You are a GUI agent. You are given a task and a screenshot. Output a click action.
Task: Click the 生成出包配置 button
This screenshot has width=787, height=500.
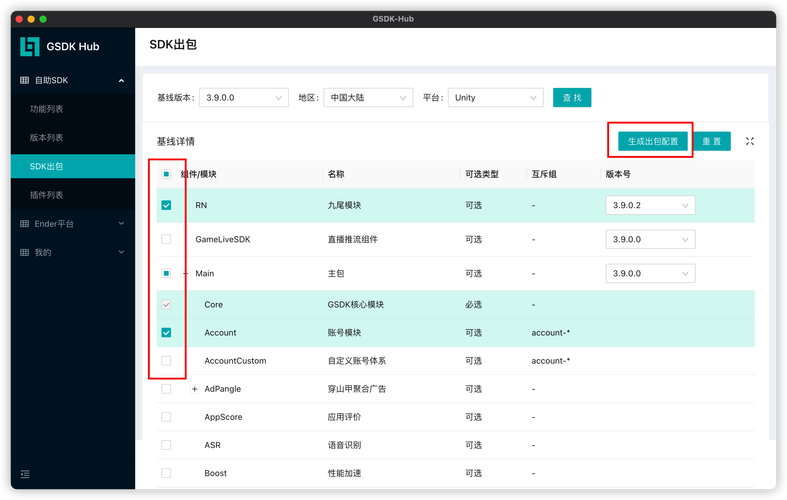(x=652, y=141)
